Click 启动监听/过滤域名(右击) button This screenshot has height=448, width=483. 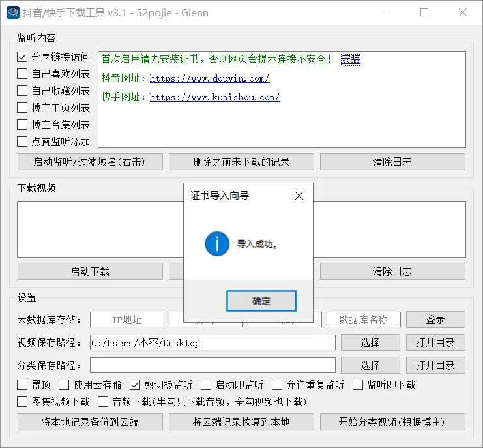[90, 162]
